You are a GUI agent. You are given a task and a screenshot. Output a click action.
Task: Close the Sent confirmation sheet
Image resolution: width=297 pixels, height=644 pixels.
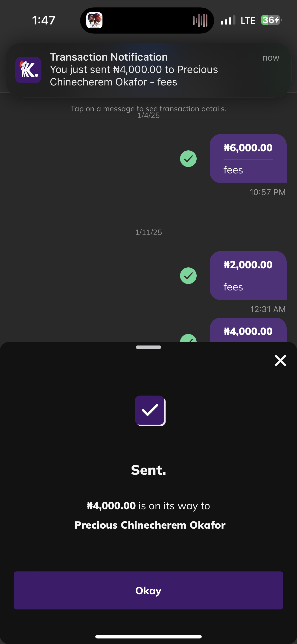pos(280,360)
